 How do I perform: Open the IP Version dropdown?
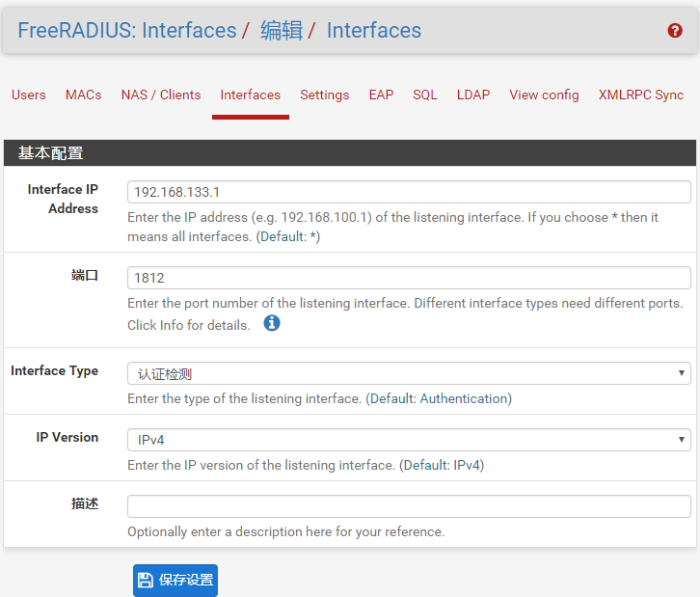point(409,440)
